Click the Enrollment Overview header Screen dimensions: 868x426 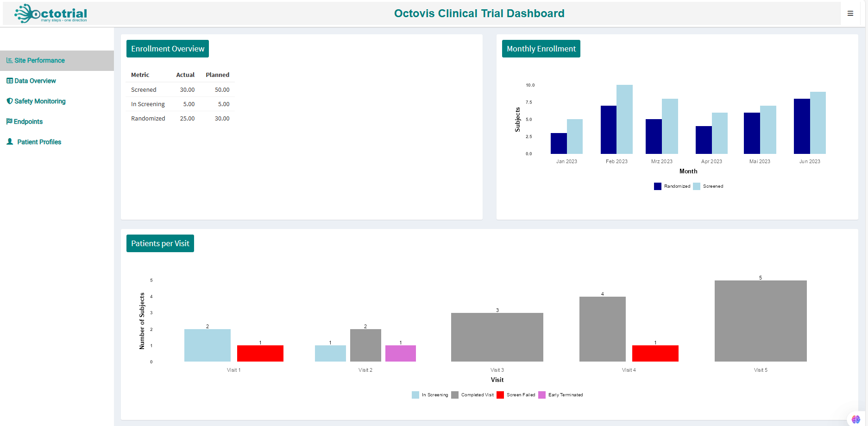tap(168, 49)
